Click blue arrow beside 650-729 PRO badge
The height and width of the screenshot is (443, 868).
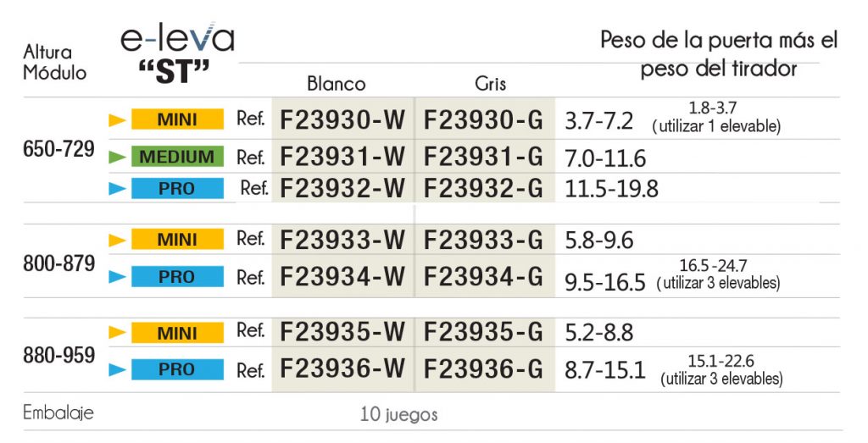pyautogui.click(x=117, y=190)
